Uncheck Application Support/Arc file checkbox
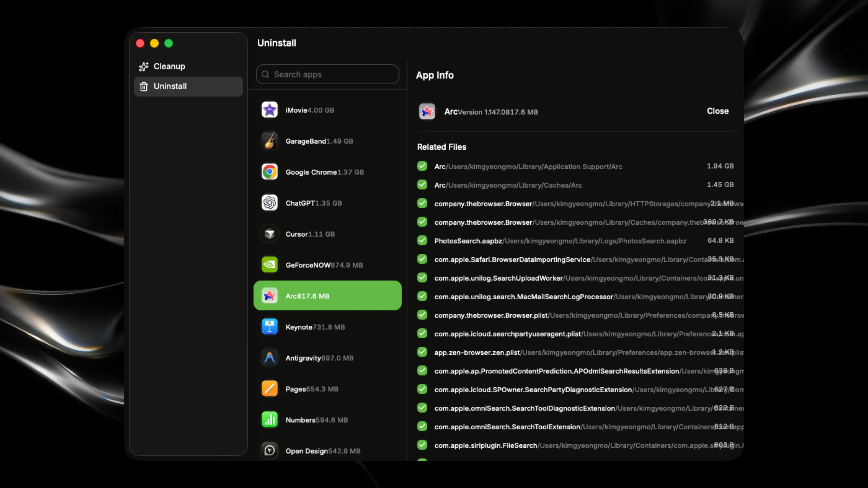The height and width of the screenshot is (488, 868). (x=422, y=166)
